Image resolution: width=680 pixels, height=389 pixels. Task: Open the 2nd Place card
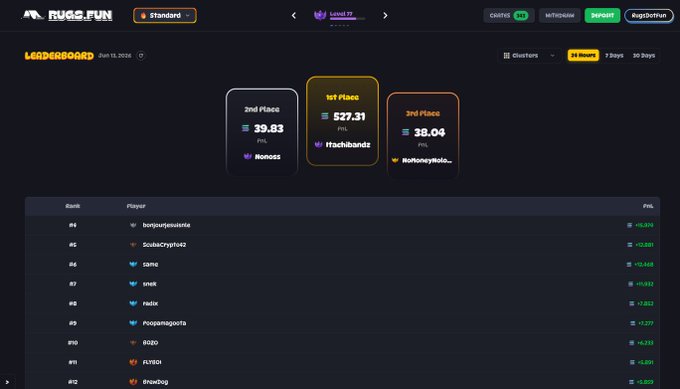(262, 131)
